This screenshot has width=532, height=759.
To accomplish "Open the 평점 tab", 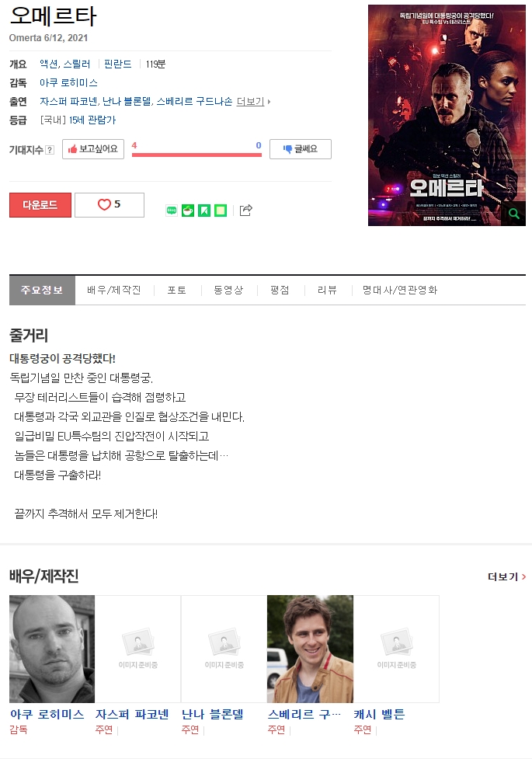I will point(280,290).
